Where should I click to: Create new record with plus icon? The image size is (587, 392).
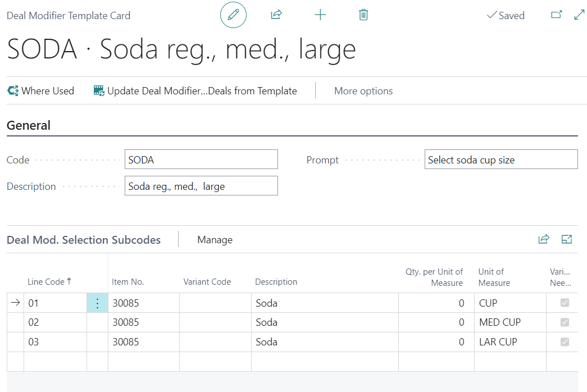click(x=320, y=15)
